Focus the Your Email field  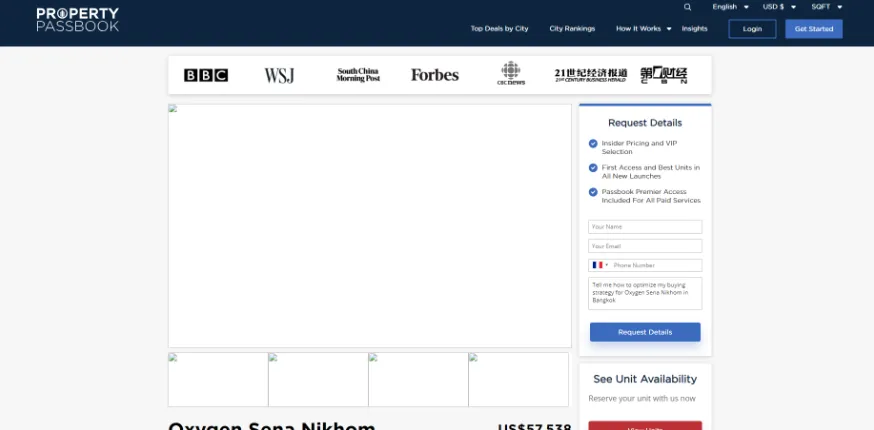645,246
